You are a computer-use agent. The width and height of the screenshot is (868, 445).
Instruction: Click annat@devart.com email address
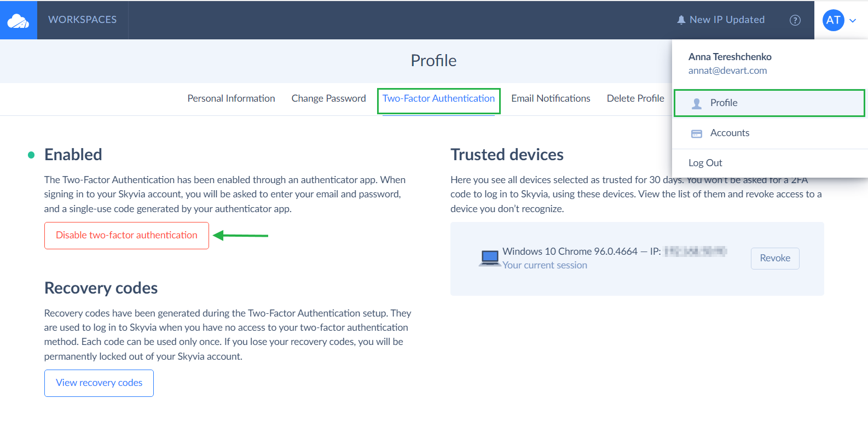(727, 71)
